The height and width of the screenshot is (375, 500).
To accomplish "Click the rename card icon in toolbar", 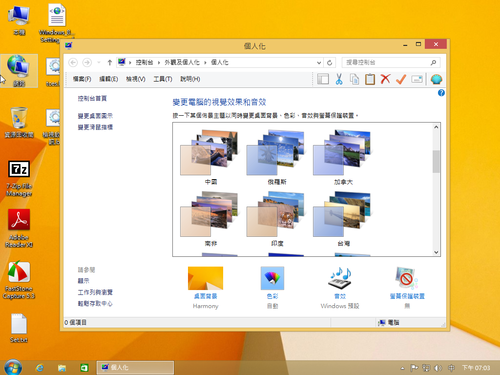I will tap(417, 79).
